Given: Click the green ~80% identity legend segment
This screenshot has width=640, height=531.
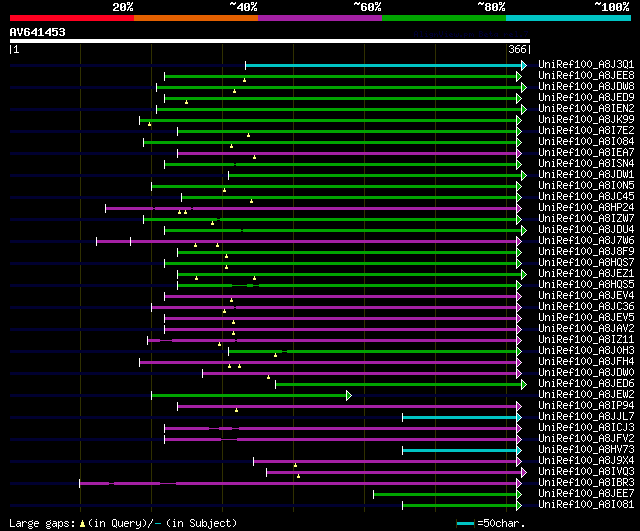Looking at the screenshot, I should point(444,18).
